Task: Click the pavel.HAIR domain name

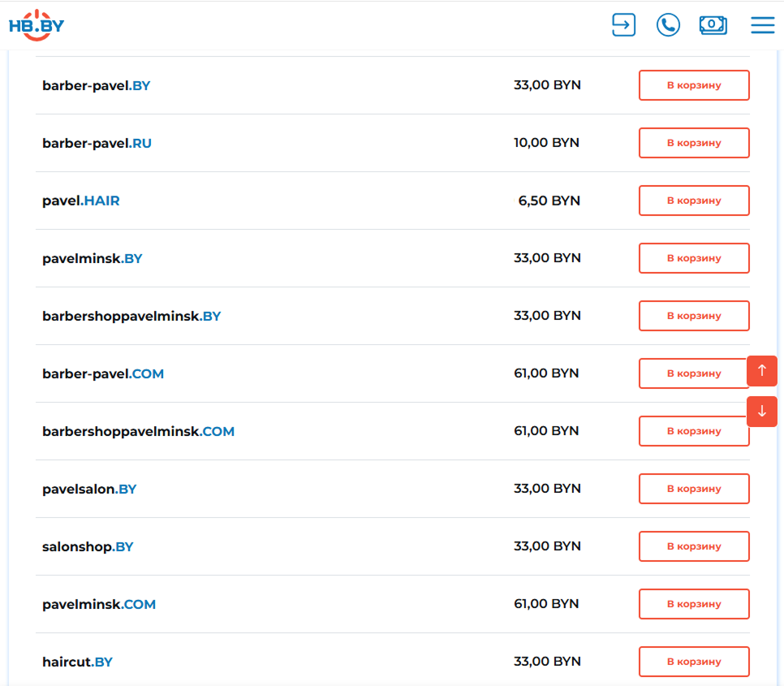Action: tap(81, 201)
